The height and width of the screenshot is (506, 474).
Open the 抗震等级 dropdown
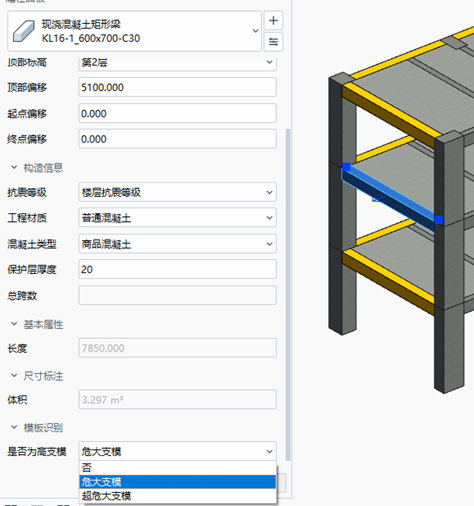click(177, 192)
